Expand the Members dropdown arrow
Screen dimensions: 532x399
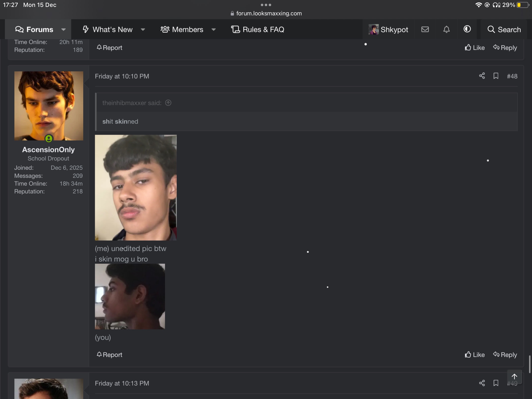tap(214, 30)
